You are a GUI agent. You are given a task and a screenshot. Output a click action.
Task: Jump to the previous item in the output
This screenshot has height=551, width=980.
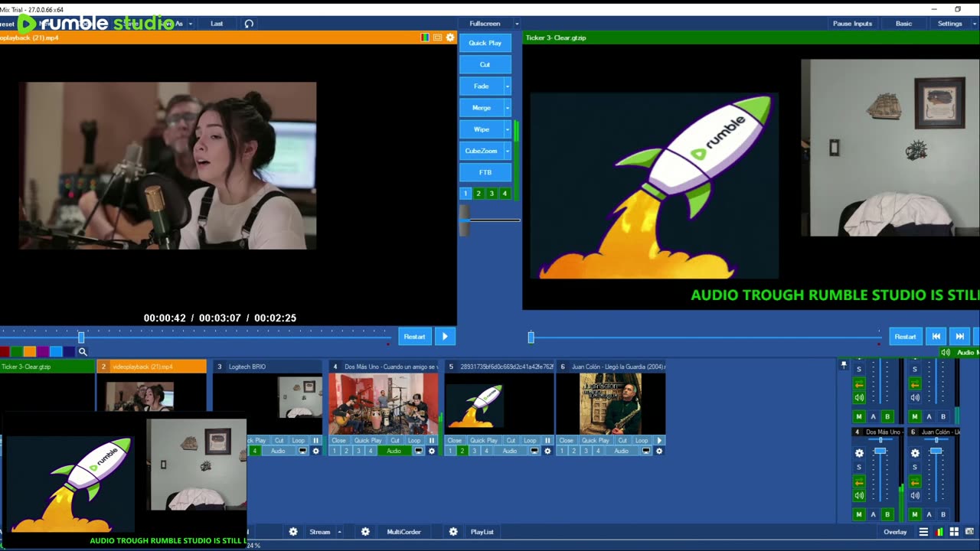(x=936, y=337)
